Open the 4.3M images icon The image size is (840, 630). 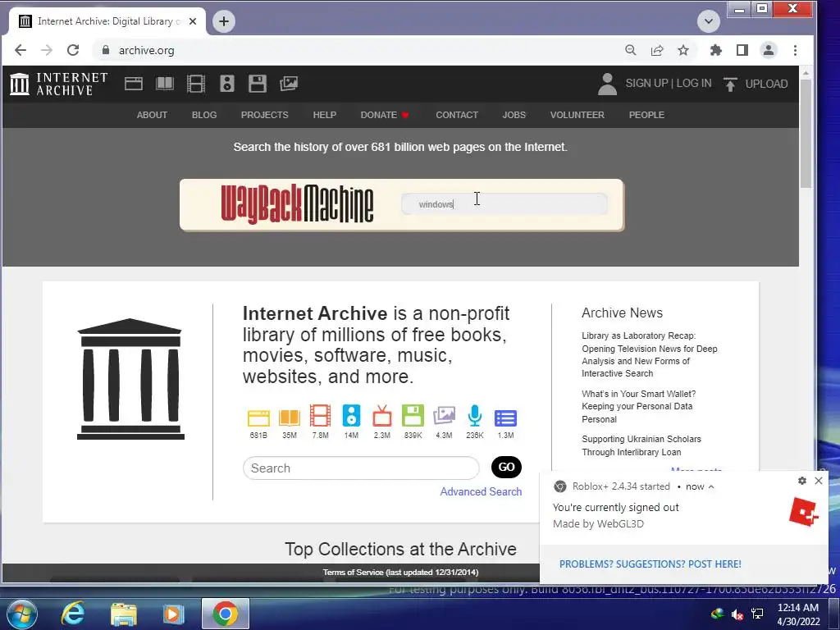[444, 416]
